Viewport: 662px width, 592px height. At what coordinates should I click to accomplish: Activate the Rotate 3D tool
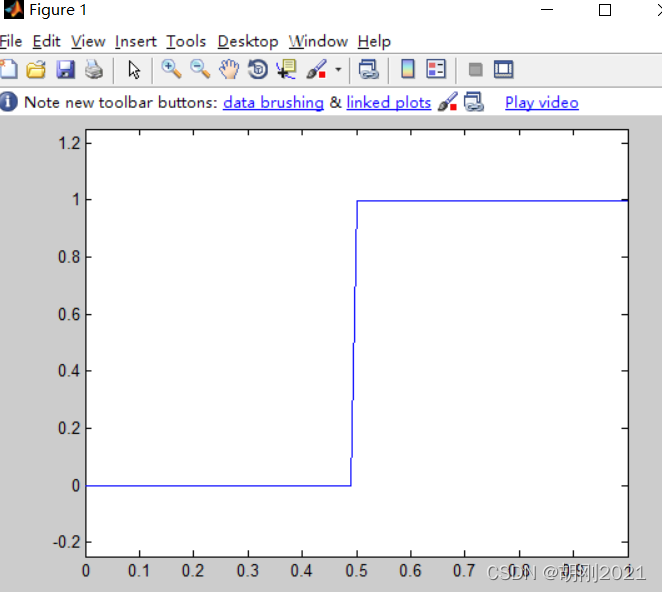(258, 69)
